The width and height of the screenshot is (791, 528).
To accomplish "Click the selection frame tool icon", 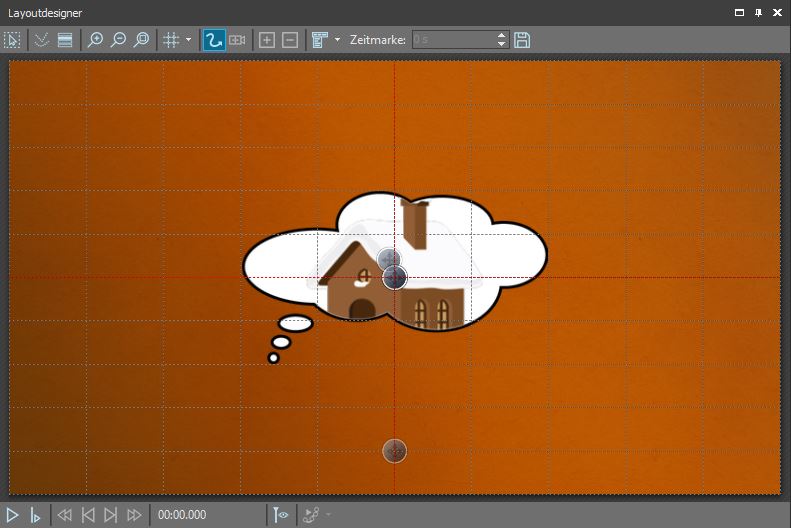I will [x=12, y=40].
